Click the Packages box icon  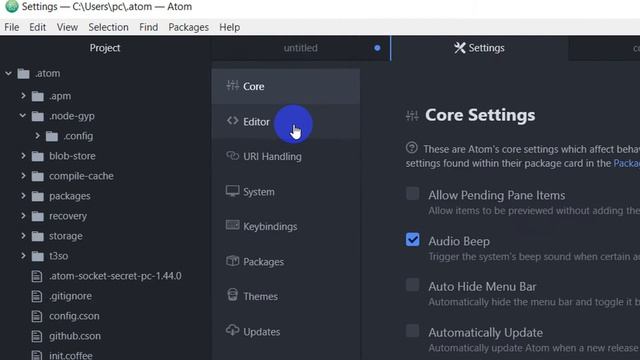(233, 261)
